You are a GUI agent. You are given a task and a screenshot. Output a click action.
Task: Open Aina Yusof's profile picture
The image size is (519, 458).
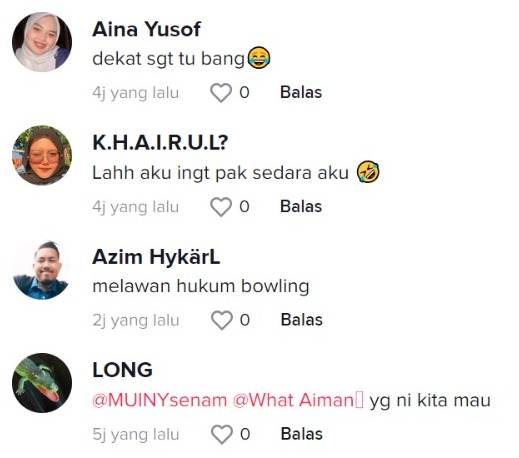(x=42, y=42)
